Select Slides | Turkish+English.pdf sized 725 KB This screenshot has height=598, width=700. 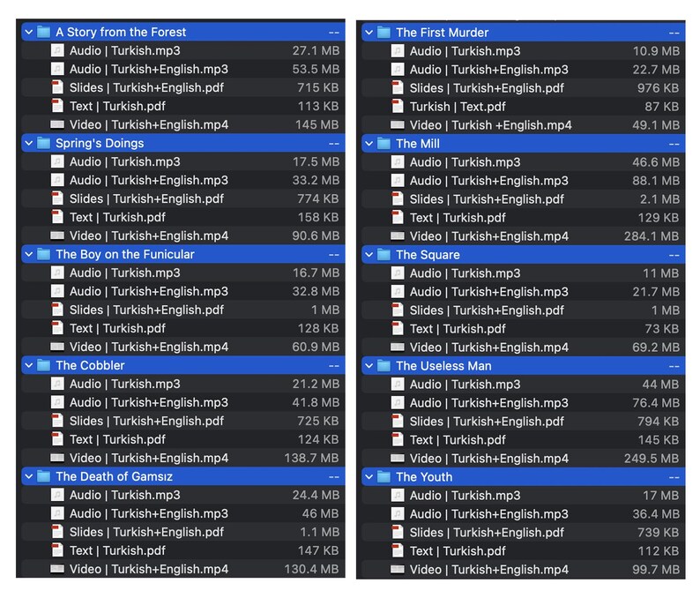146,421
